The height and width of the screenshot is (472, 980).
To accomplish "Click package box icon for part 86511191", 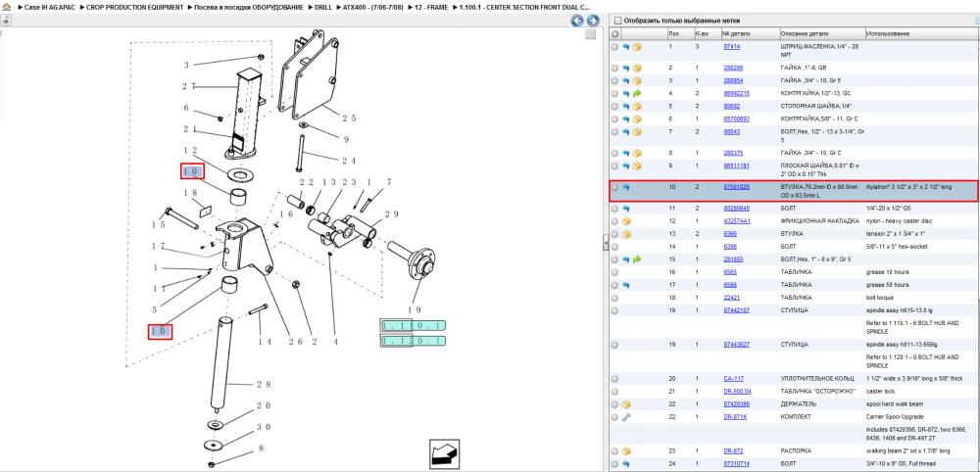I will 637,165.
